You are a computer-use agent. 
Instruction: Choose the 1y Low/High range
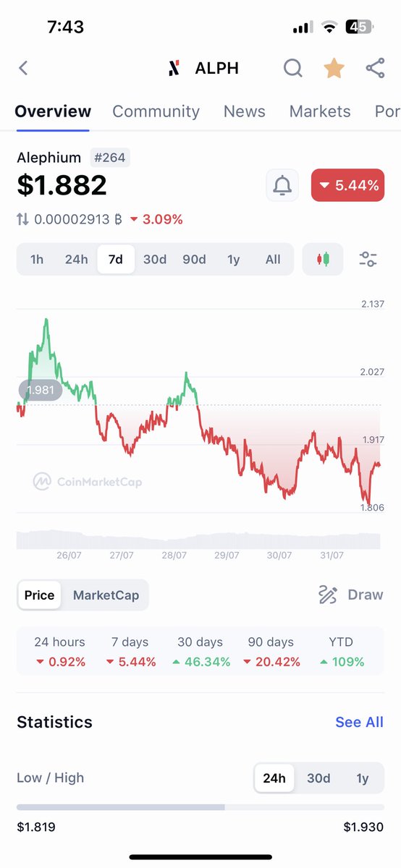click(x=363, y=778)
